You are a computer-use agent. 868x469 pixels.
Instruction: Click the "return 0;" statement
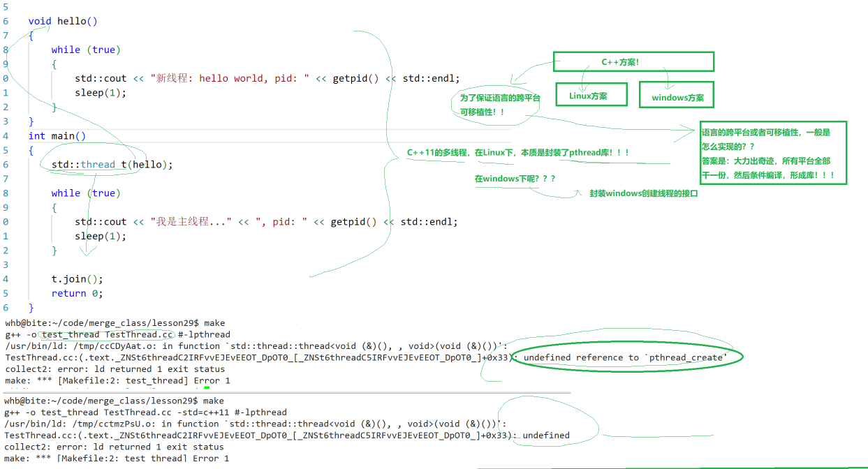pyautogui.click(x=78, y=294)
